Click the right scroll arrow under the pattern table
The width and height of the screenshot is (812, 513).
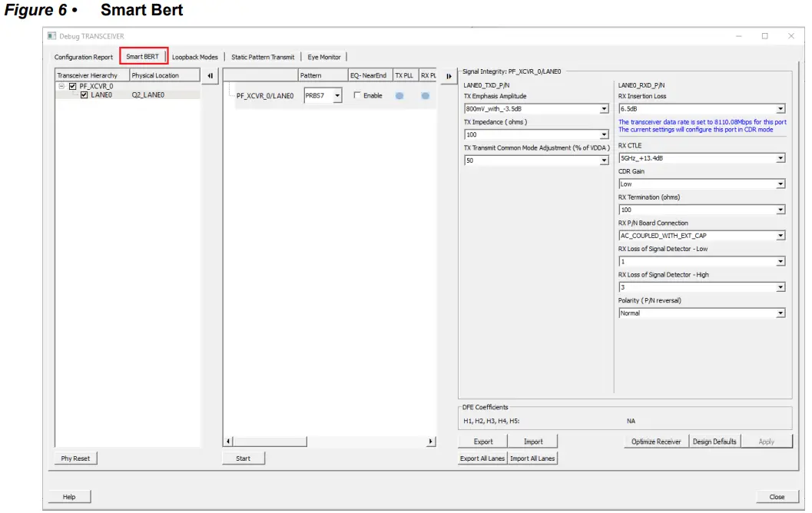pos(430,440)
